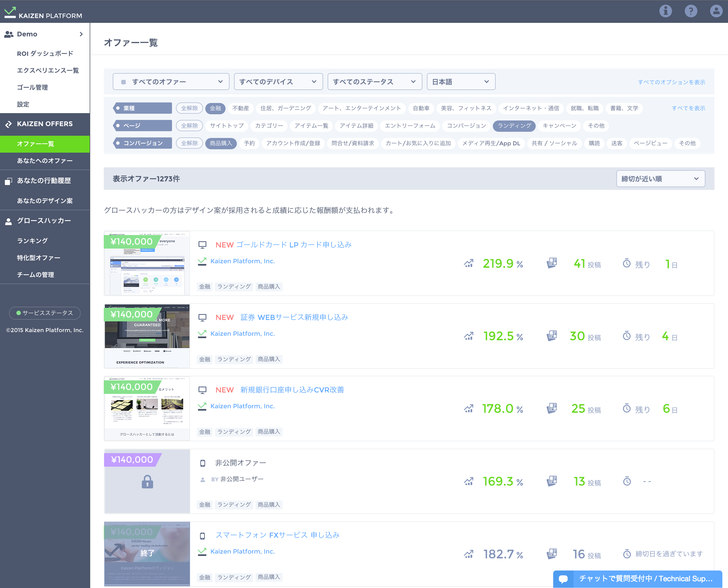Click the chat bubble icon in support widget
The image size is (728, 588).
563,579
